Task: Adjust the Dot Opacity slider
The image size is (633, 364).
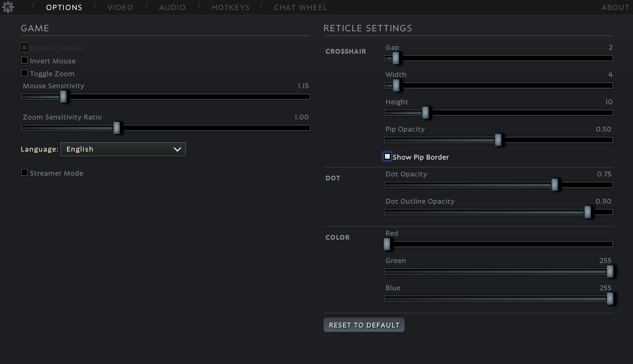Action: coord(556,185)
